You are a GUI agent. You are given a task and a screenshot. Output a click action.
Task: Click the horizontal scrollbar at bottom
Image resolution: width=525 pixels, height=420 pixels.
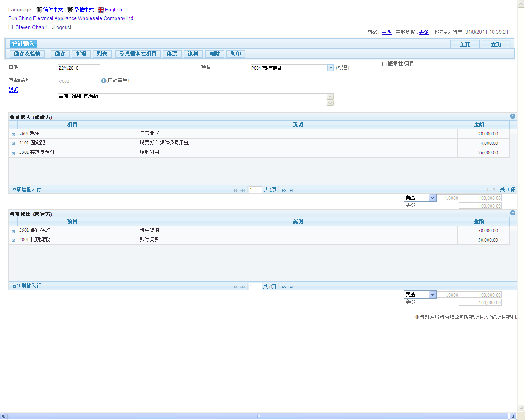tap(258, 416)
